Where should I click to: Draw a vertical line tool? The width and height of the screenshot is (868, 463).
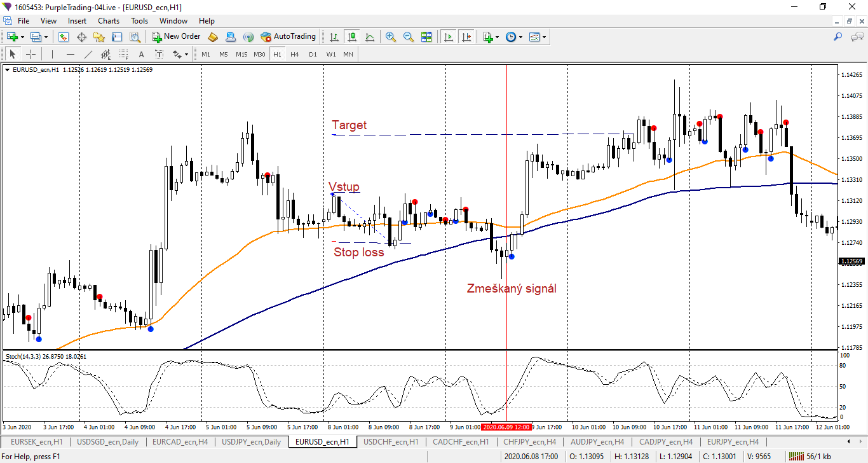52,54
